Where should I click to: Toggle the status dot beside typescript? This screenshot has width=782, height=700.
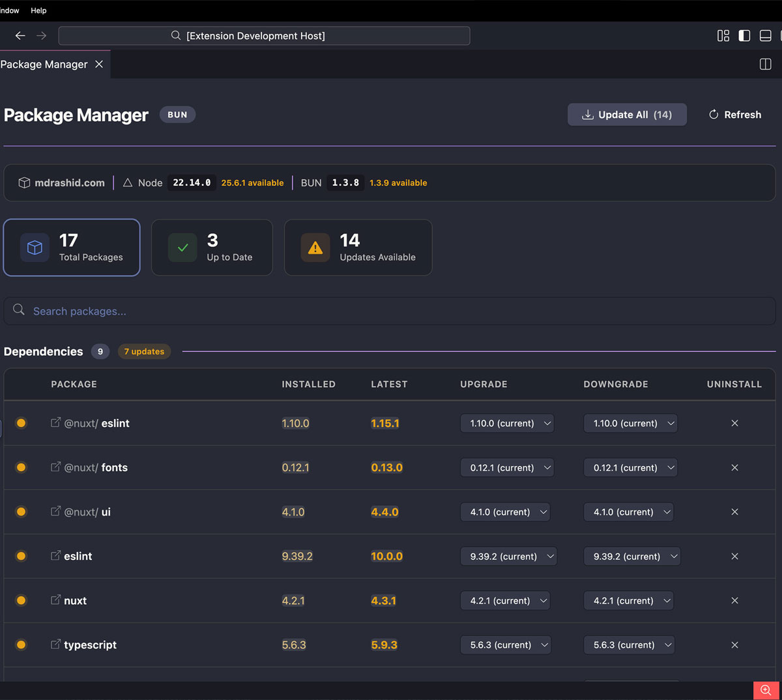pos(21,645)
